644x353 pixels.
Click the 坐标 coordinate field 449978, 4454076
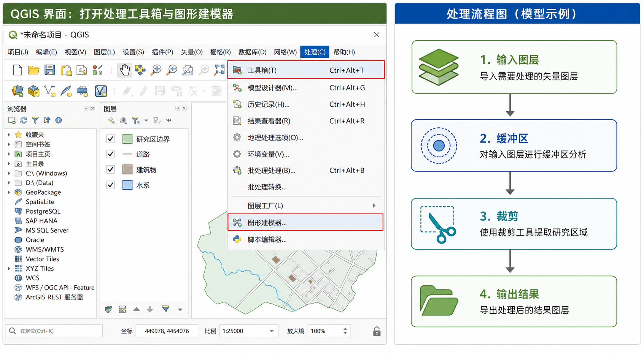(x=167, y=331)
